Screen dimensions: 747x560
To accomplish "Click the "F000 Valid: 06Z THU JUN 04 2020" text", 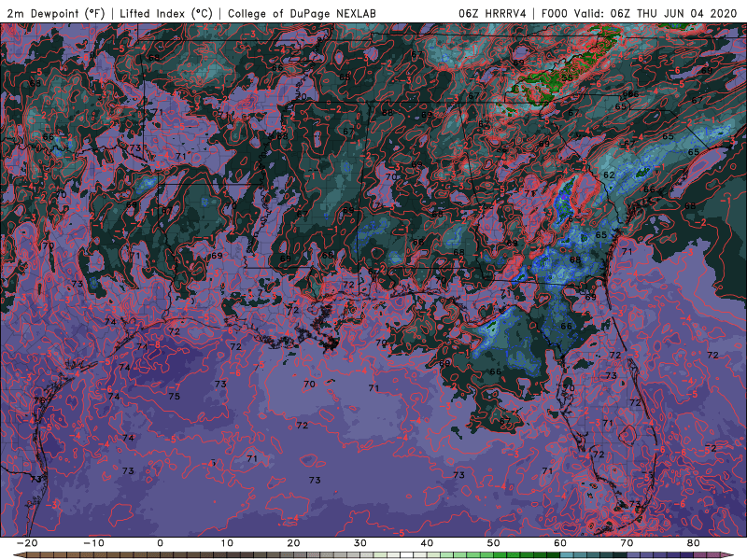I will point(640,13).
